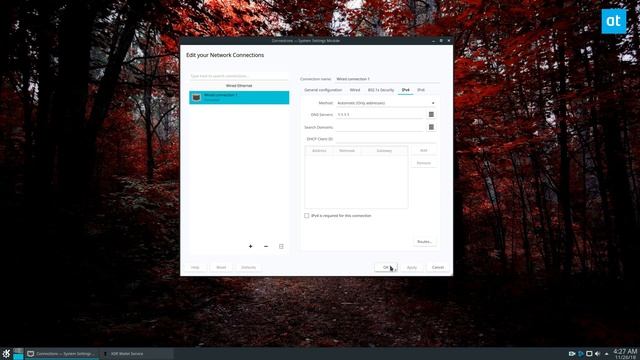Open the Routes... dialog button
640x360 pixels.
[424, 242]
